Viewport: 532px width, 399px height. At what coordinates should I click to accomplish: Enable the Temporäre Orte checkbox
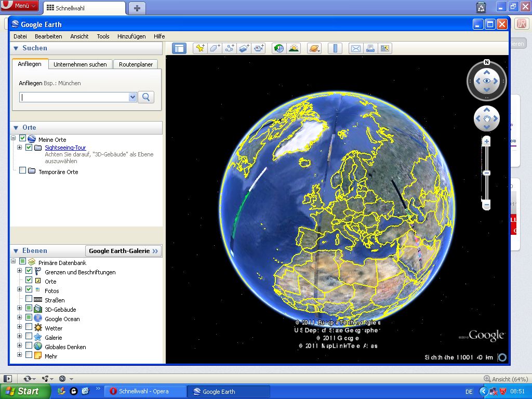coord(22,170)
